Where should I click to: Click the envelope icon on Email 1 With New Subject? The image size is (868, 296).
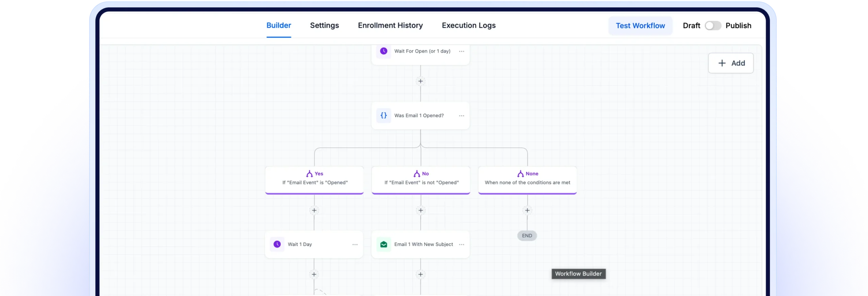click(x=383, y=244)
